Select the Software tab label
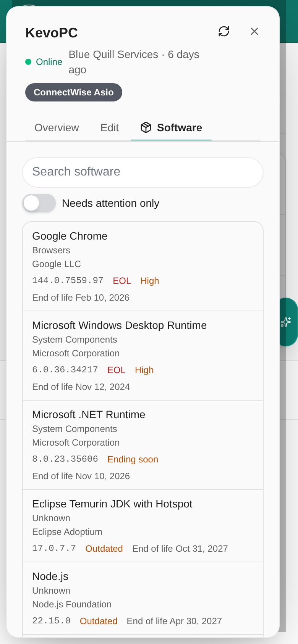Screen dimensions: 298x644 tap(180, 127)
